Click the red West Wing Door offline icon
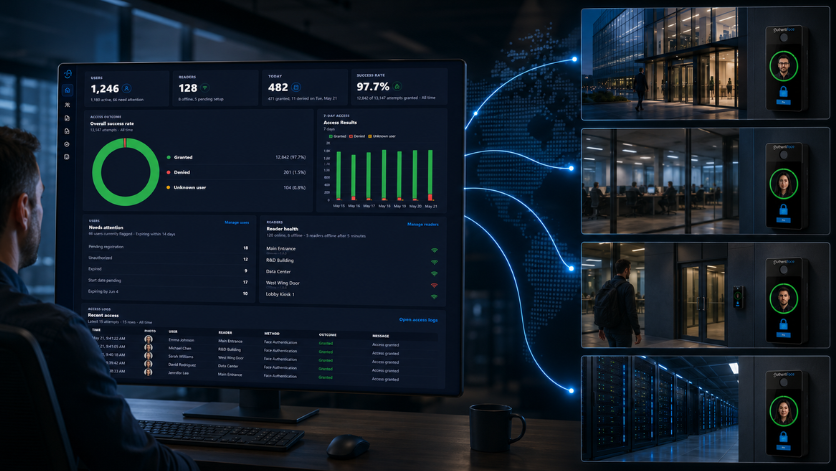836x471 pixels. pyautogui.click(x=435, y=285)
